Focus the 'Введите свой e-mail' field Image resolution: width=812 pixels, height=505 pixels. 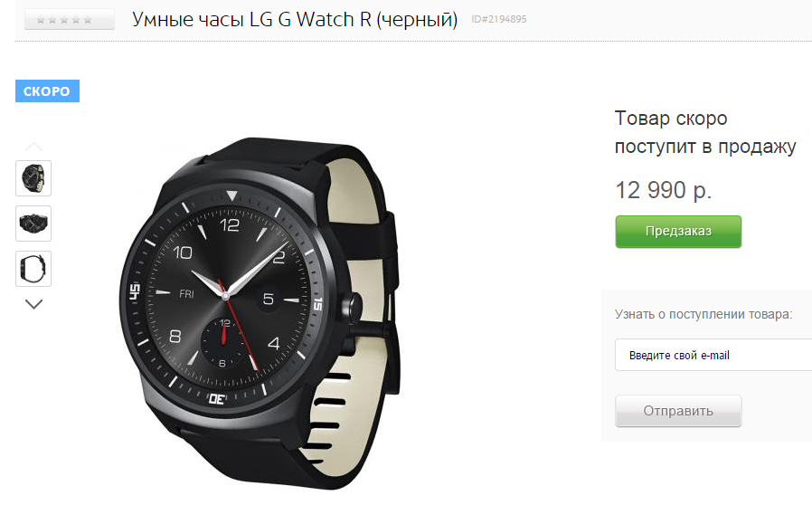point(713,355)
